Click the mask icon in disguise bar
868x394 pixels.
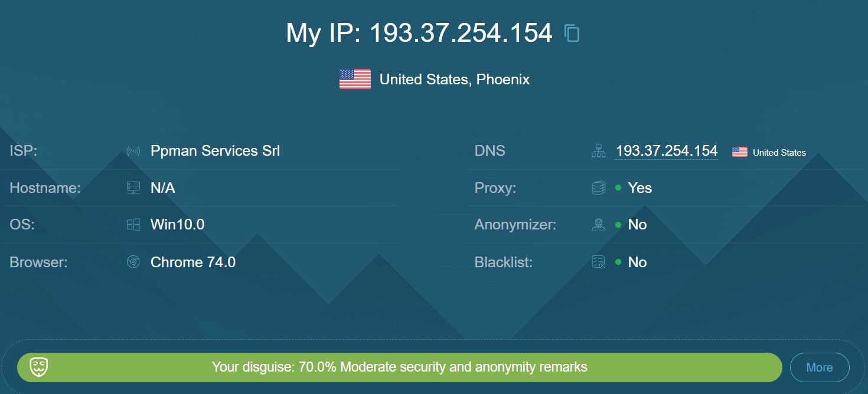click(x=39, y=367)
